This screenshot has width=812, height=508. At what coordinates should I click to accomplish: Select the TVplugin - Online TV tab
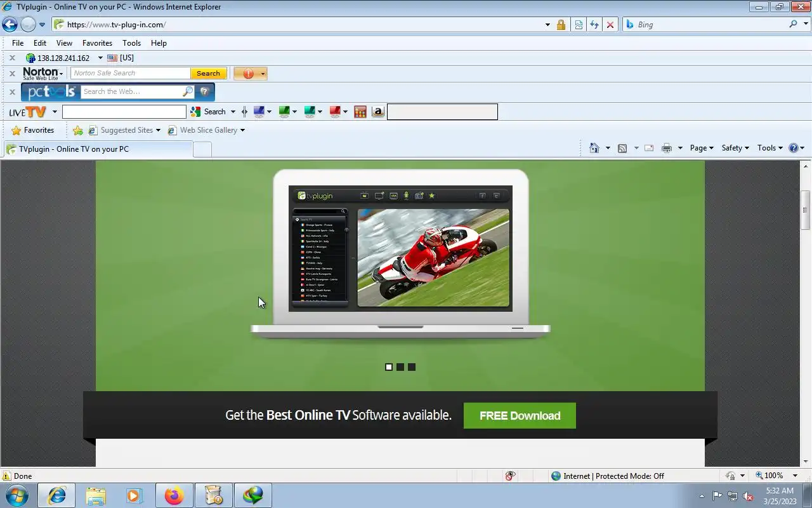click(x=98, y=149)
